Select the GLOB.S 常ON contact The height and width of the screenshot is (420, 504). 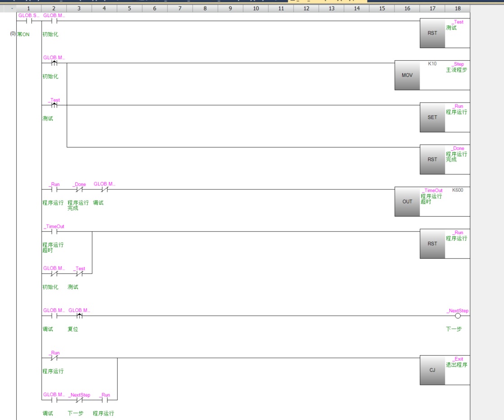tap(29, 21)
